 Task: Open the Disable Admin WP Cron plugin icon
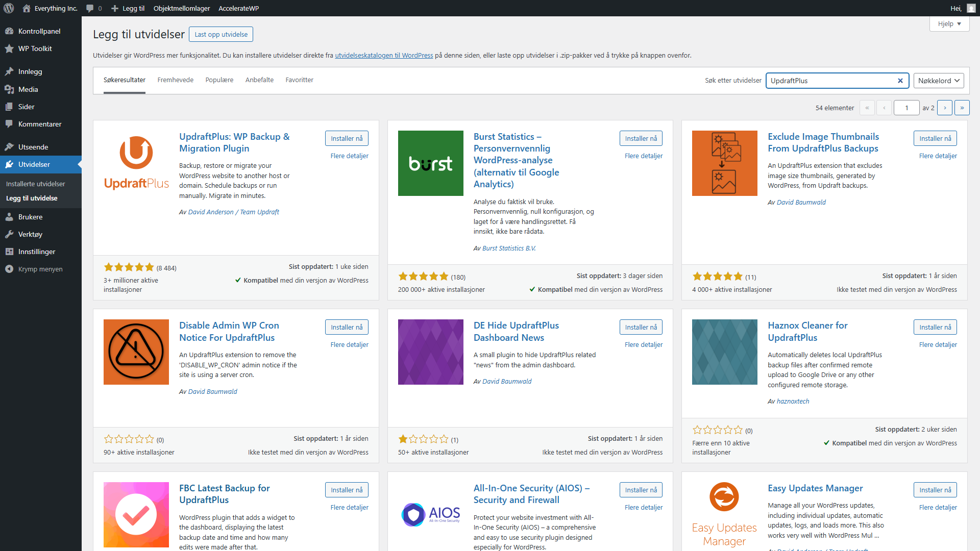[136, 352]
